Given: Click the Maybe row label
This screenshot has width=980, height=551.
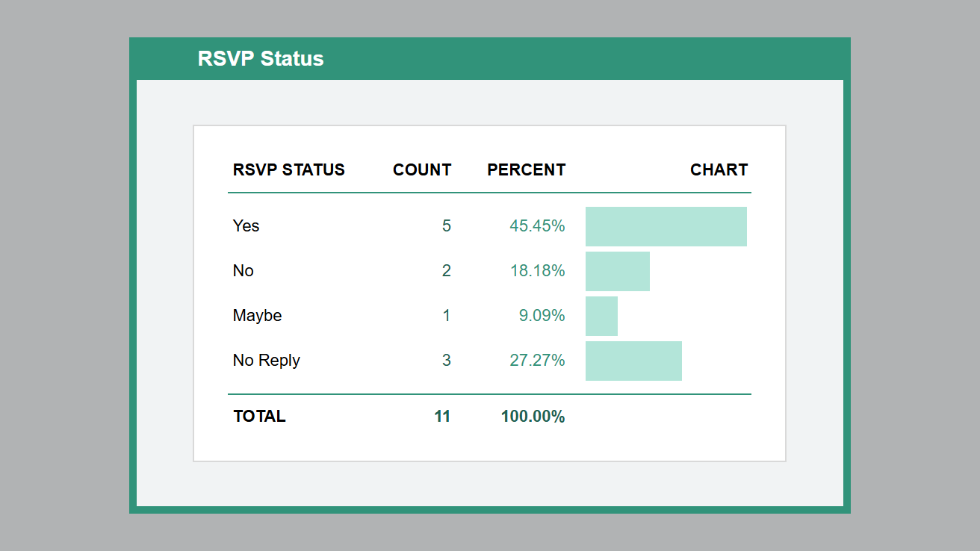Looking at the screenshot, I should point(257,315).
